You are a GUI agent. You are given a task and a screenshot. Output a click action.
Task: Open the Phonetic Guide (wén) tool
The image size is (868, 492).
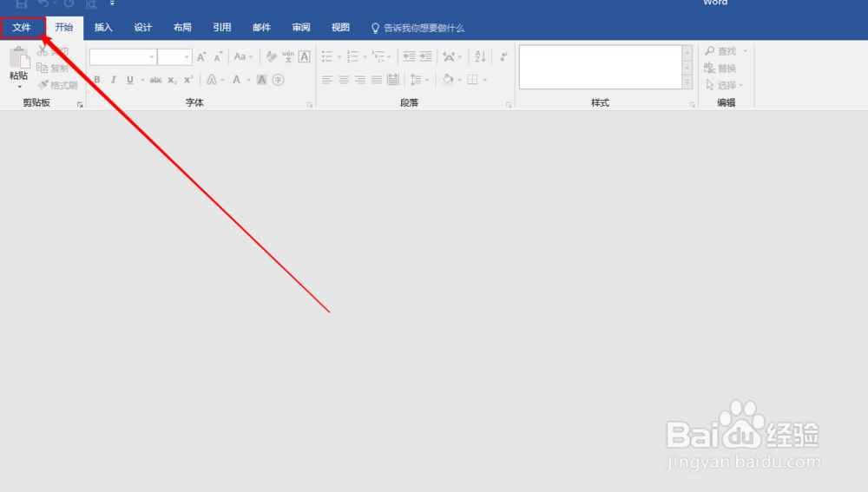tap(288, 56)
